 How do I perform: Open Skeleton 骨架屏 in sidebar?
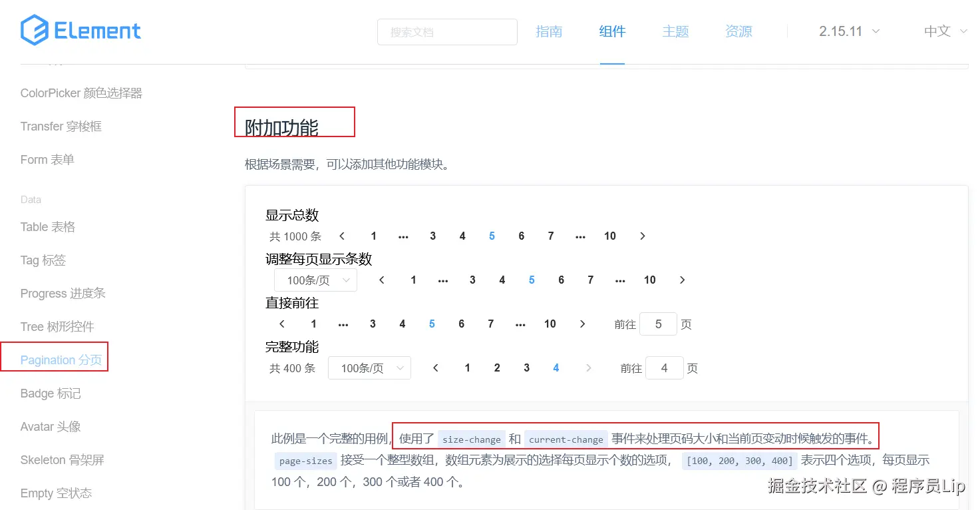click(63, 460)
